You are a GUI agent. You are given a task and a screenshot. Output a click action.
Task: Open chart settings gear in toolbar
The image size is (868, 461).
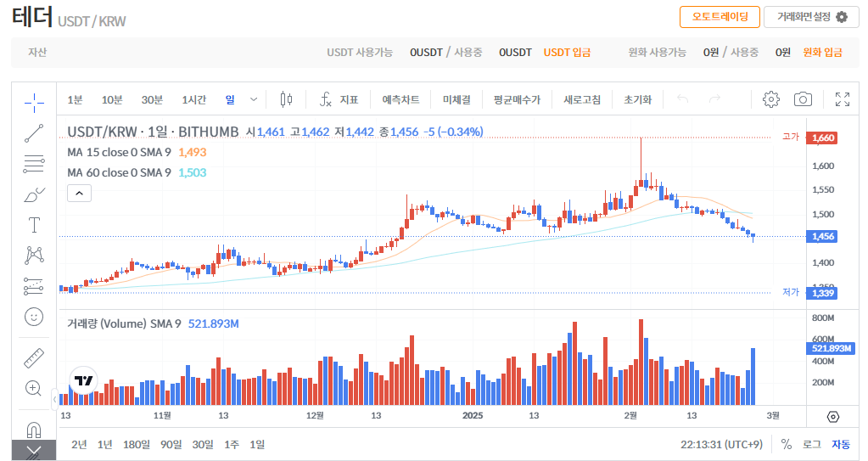[770, 99]
